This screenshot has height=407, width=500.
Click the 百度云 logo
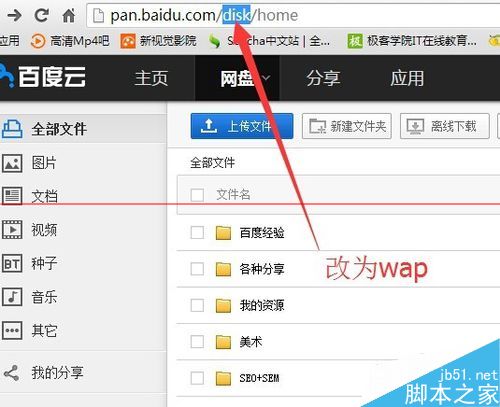tap(43, 76)
